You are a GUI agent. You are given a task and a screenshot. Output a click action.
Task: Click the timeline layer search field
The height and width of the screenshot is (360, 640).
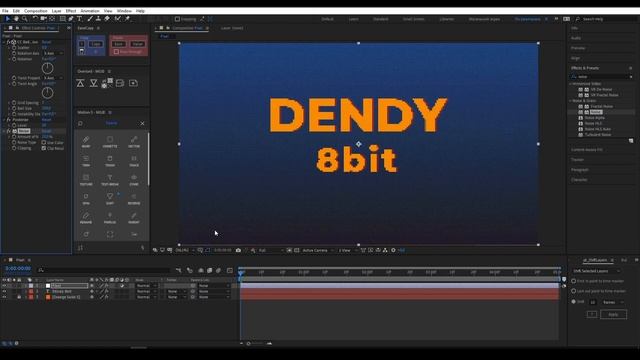click(104, 270)
